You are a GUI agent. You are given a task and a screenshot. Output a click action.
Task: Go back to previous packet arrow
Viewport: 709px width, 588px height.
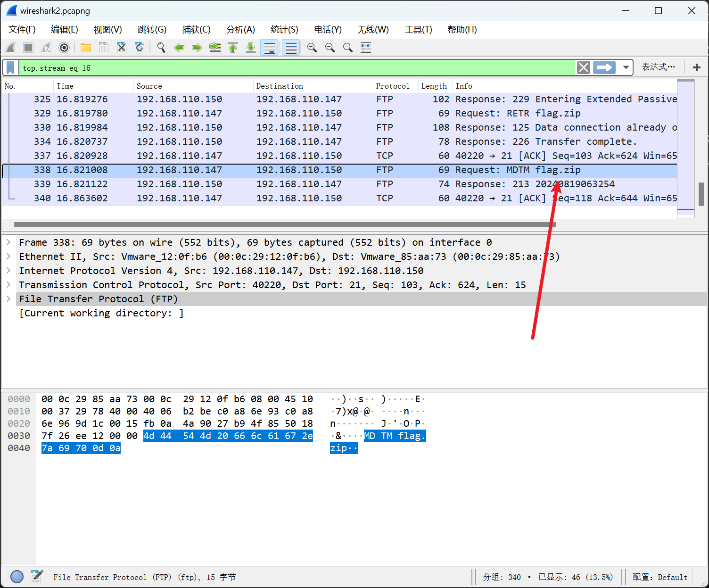pos(179,48)
